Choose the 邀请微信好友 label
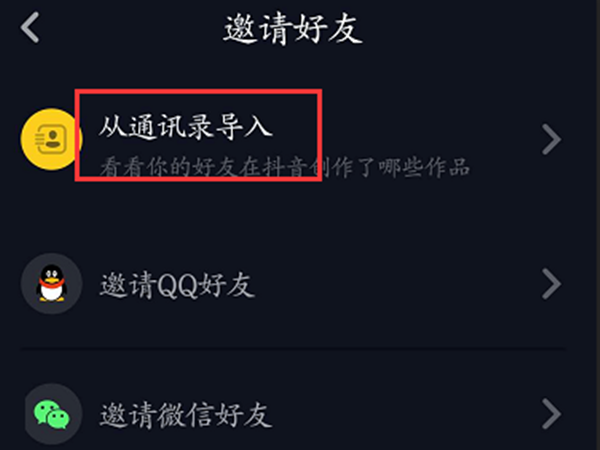The height and width of the screenshot is (450, 600). [x=186, y=415]
